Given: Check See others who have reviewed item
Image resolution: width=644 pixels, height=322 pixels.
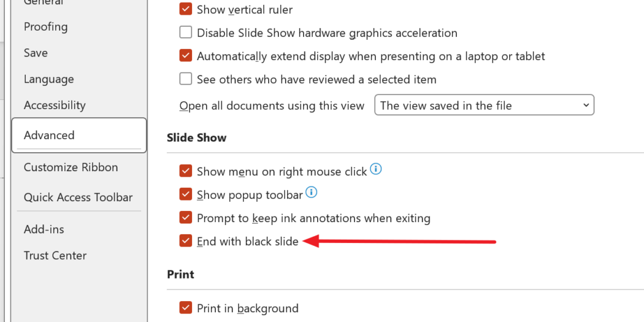Looking at the screenshot, I should tap(186, 79).
